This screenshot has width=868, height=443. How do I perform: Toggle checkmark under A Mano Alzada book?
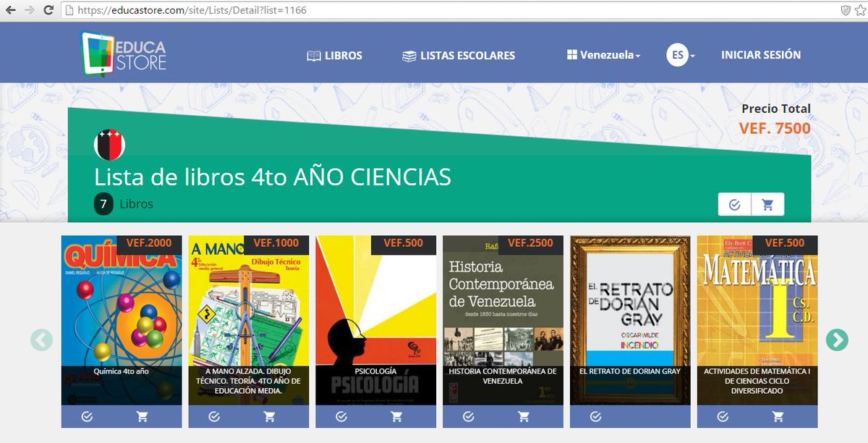point(214,416)
